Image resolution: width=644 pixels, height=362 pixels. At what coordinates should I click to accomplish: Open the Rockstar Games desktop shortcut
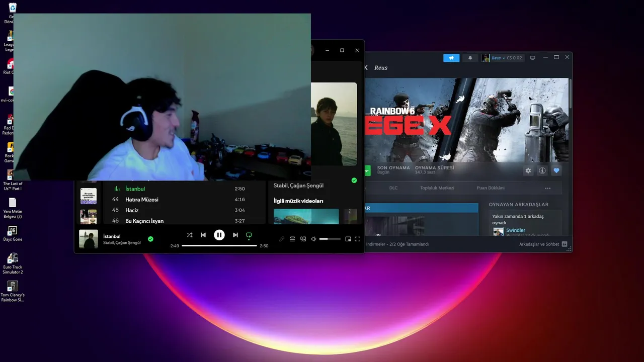point(9,152)
